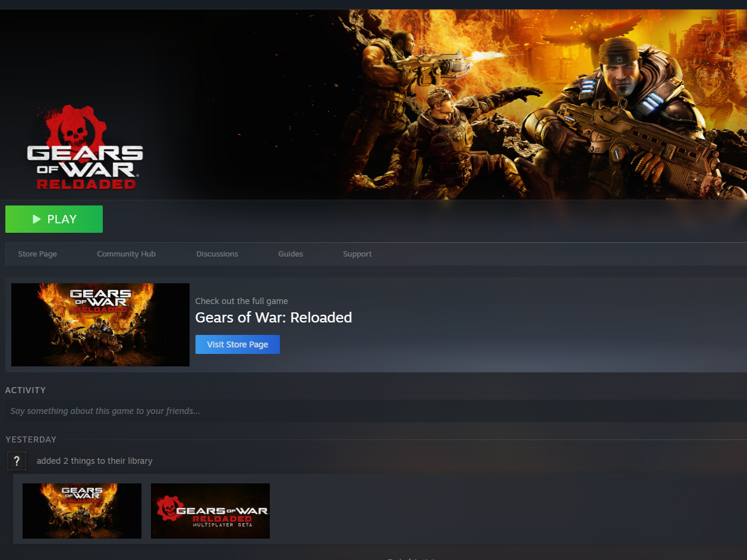Viewport: 747px width, 560px height.
Task: Click the YESTERDAY date heading
Action: click(x=31, y=439)
